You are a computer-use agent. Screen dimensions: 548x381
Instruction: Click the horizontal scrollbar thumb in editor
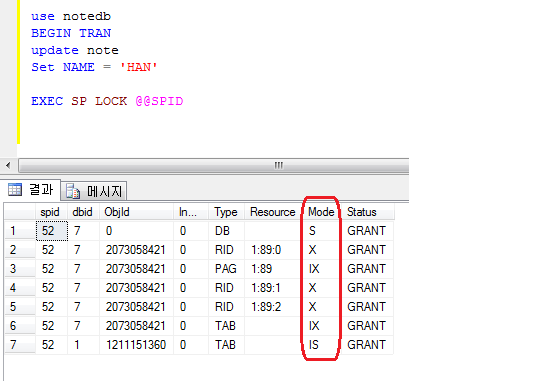(x=214, y=165)
